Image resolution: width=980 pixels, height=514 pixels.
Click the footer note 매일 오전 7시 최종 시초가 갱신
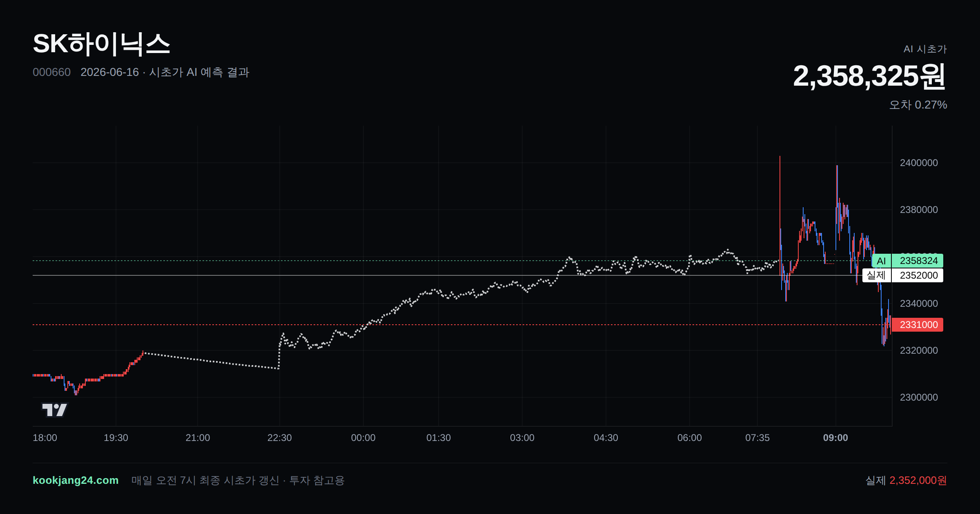205,480
